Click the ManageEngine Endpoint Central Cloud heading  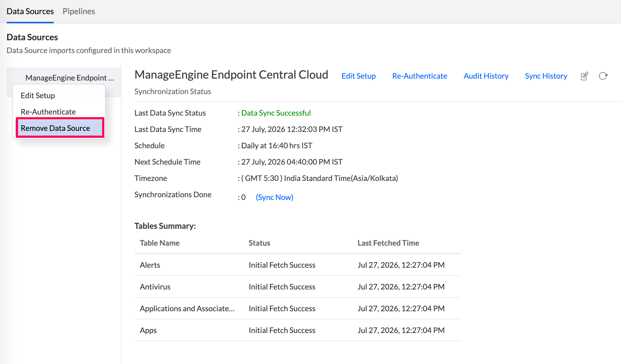pos(231,75)
